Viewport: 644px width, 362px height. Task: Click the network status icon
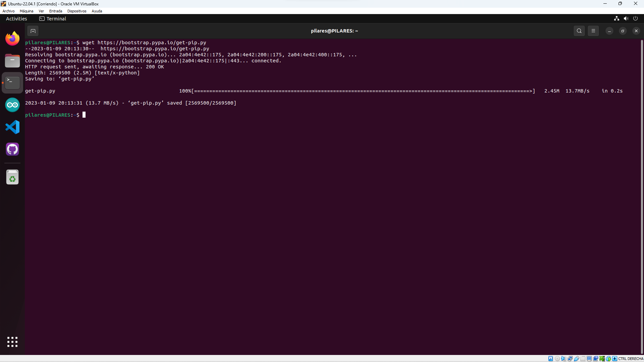[616, 18]
